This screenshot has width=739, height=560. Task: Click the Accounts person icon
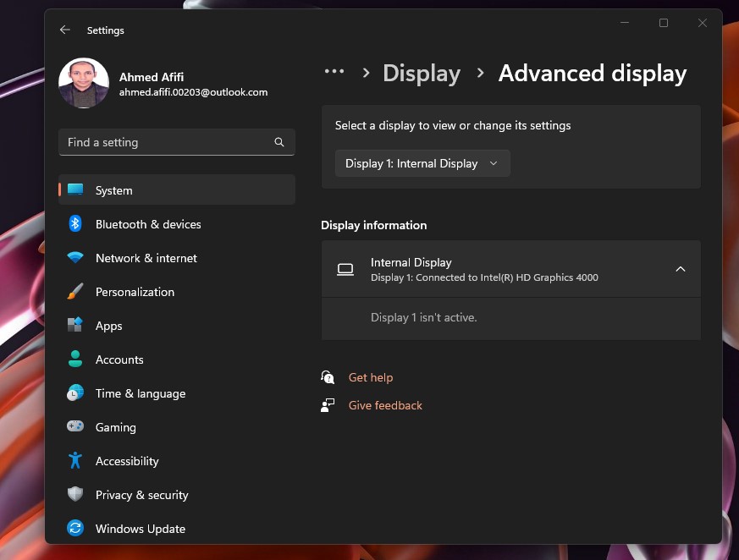pos(75,360)
